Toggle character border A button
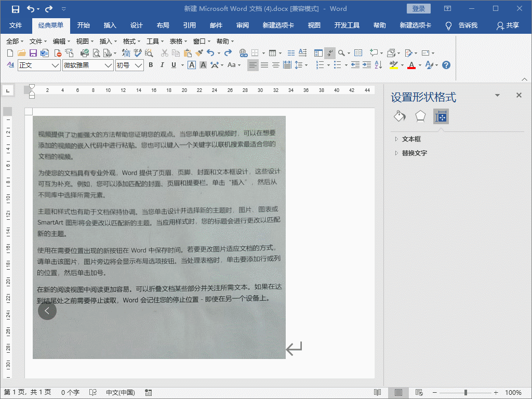 point(192,65)
